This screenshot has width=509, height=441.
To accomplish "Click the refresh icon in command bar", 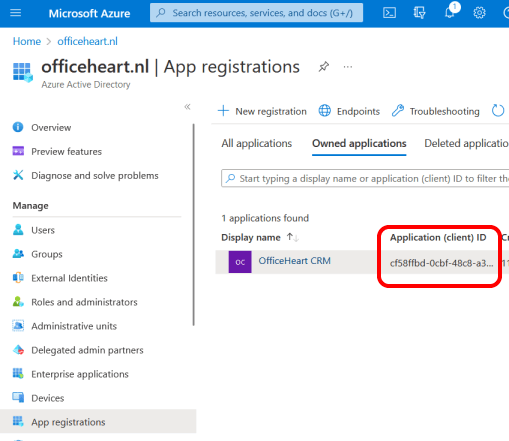I will pos(498,111).
